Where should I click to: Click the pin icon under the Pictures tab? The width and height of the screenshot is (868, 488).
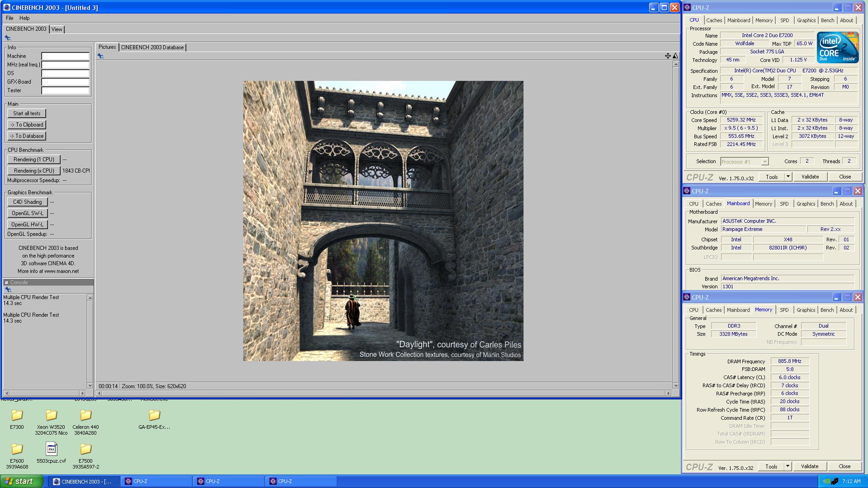[x=100, y=56]
